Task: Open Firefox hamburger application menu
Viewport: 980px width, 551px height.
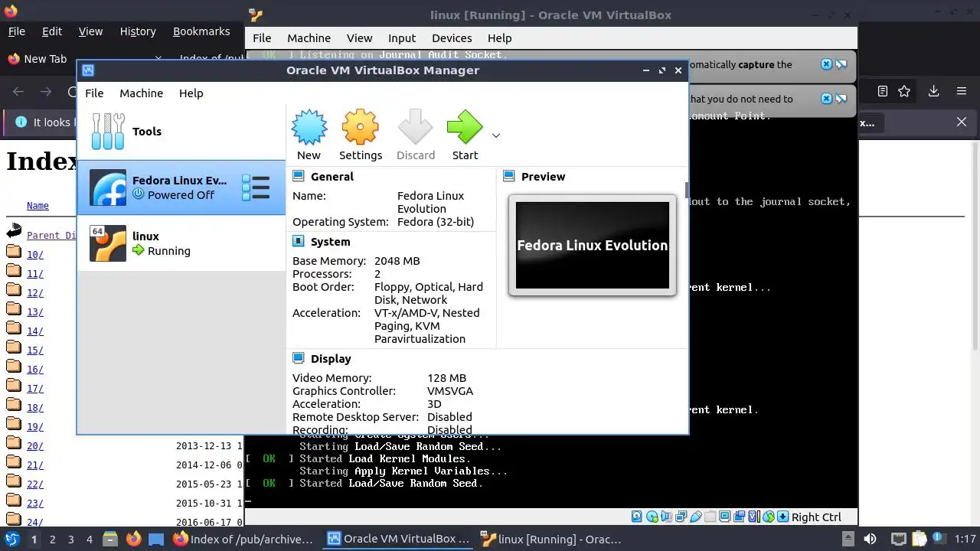Action: click(962, 91)
